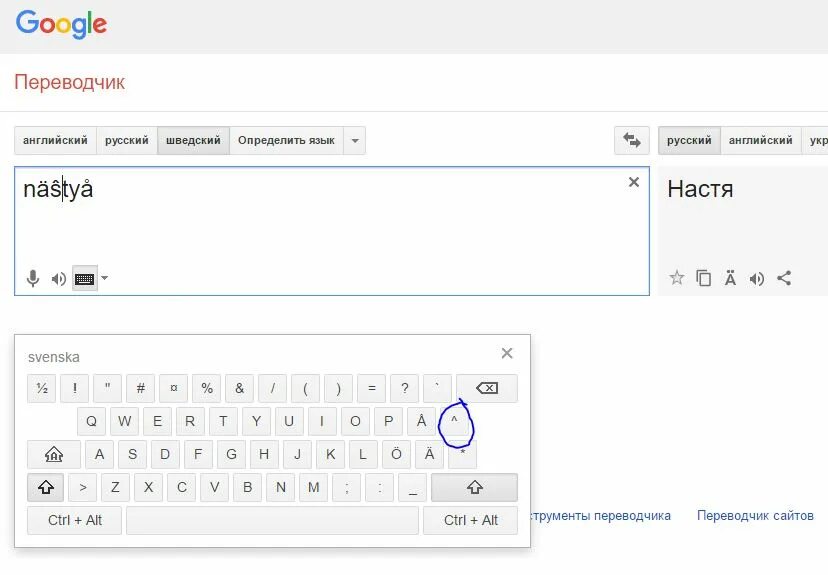
Task: Open the Переводчик title link
Action: [70, 82]
